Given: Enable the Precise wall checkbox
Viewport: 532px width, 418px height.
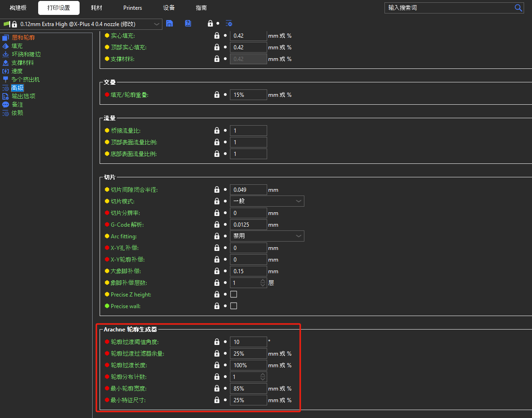Looking at the screenshot, I should (x=234, y=306).
